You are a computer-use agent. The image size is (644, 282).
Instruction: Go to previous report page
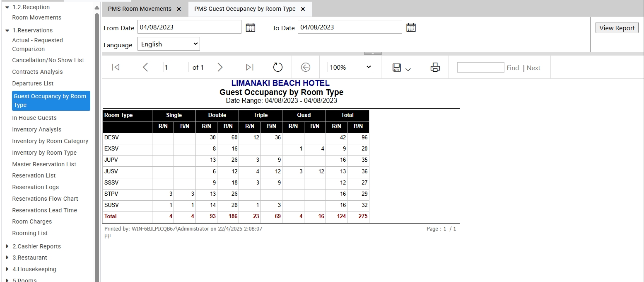tap(145, 67)
